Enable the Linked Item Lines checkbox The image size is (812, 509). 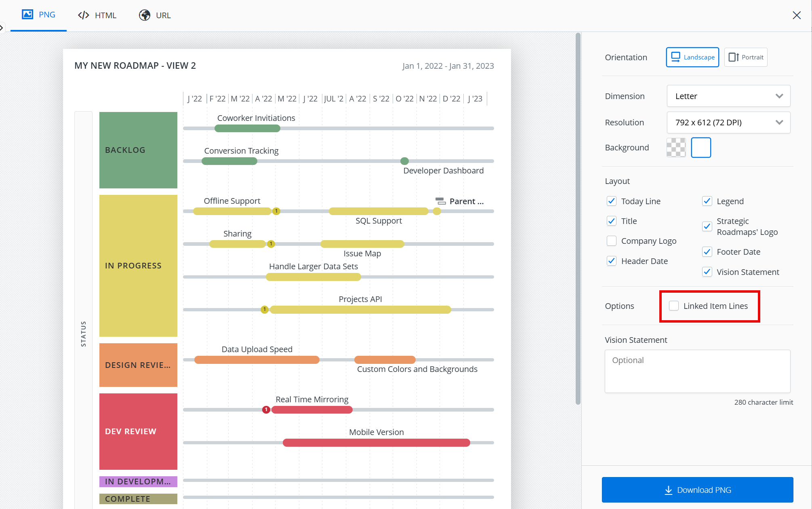674,306
